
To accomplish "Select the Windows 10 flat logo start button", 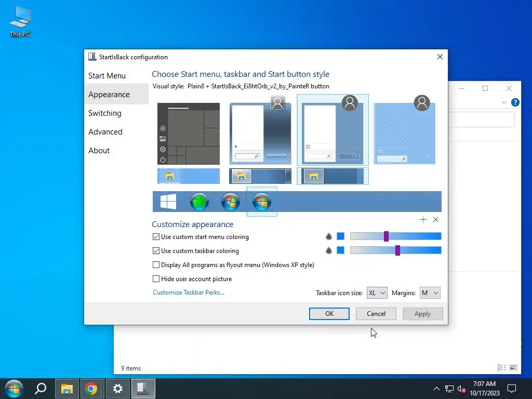I will pyautogui.click(x=168, y=202).
